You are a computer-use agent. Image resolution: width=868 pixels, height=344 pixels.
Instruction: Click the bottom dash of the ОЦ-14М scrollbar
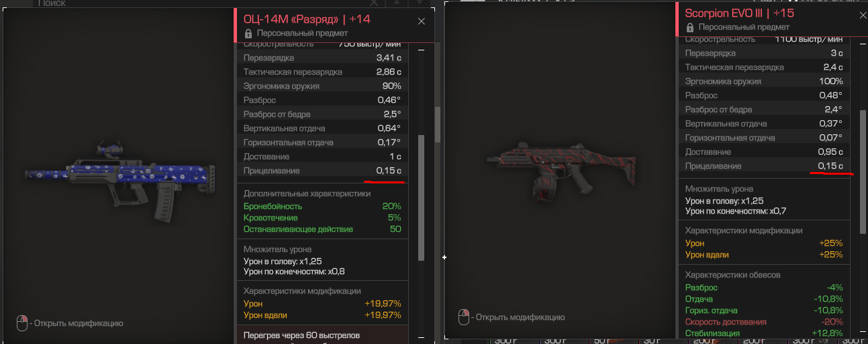click(x=422, y=336)
